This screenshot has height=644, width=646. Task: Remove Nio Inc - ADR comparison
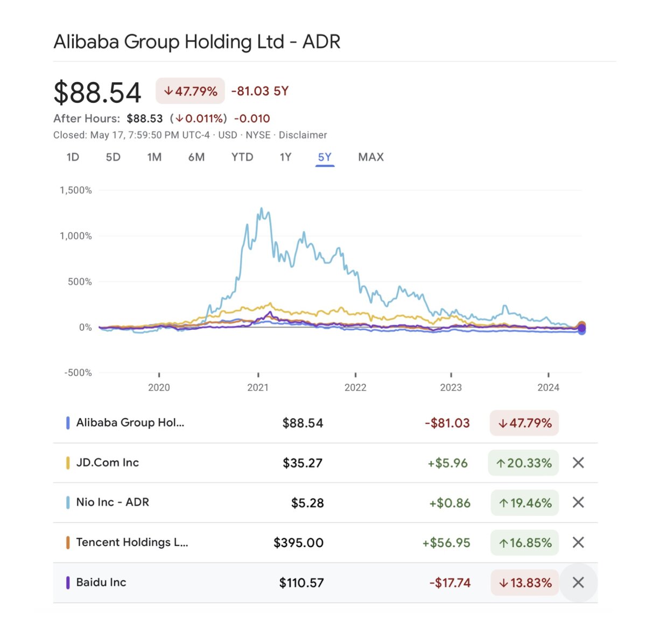578,503
